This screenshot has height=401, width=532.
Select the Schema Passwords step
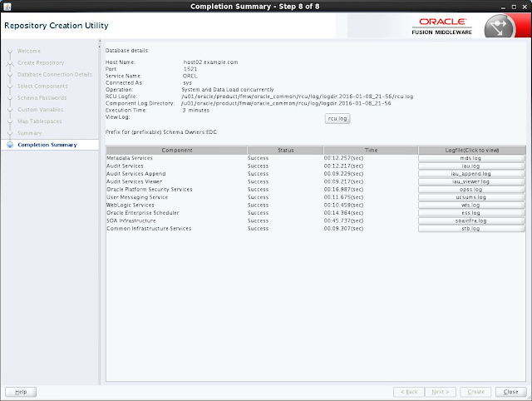[x=42, y=98]
